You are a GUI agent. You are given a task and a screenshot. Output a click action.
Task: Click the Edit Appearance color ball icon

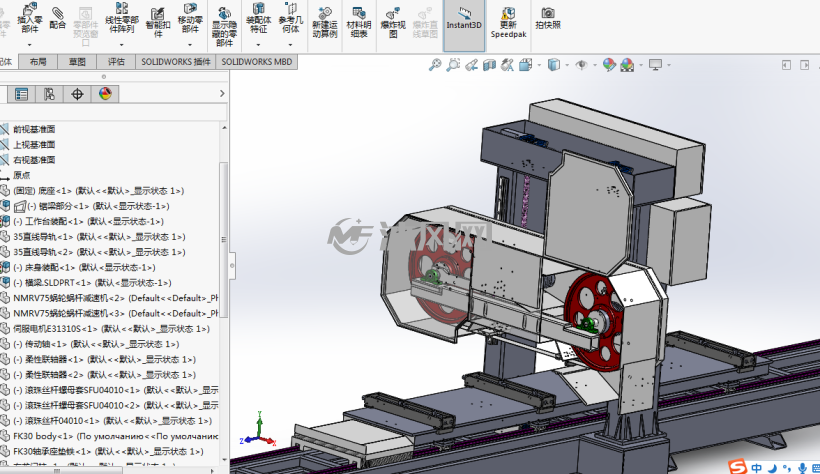pyautogui.click(x=609, y=65)
